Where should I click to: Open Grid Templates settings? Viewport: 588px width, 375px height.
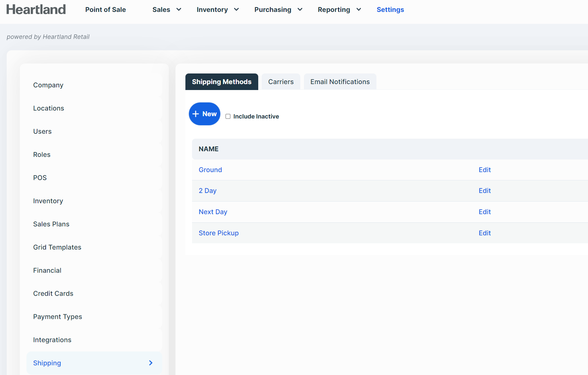(x=94, y=247)
